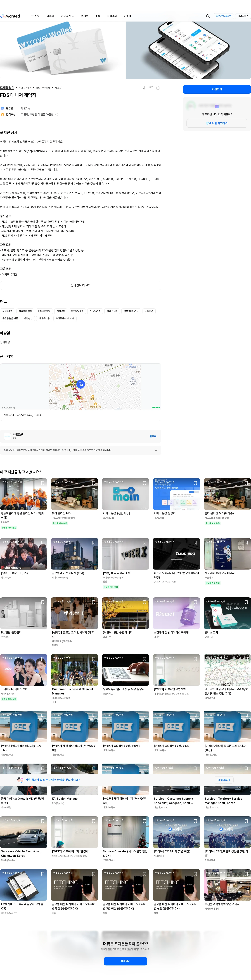Click the 트래블월렛 company name above title
Screen dimensions: 251x980
[x=7, y=88]
